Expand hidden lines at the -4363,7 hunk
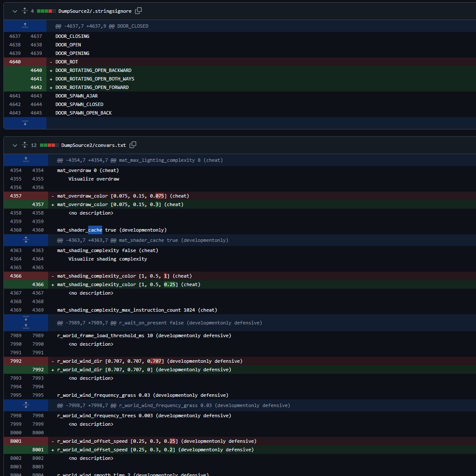The width and height of the screenshot is (476, 476). [26, 240]
